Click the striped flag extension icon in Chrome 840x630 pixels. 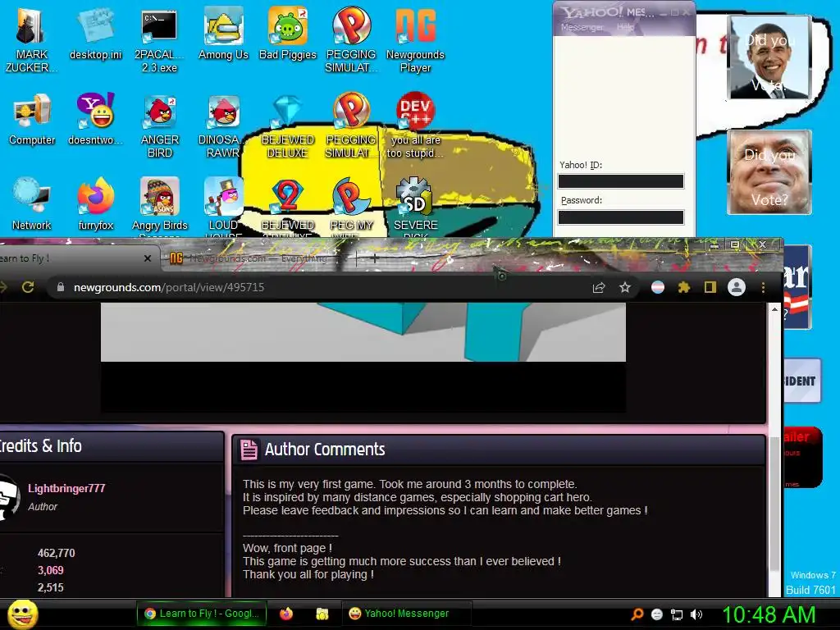pos(658,288)
